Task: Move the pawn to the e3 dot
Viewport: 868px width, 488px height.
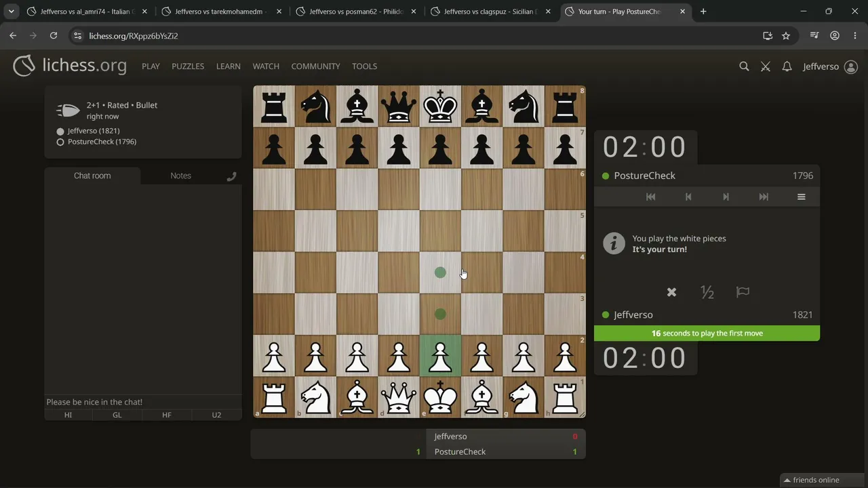Action: coord(440,314)
